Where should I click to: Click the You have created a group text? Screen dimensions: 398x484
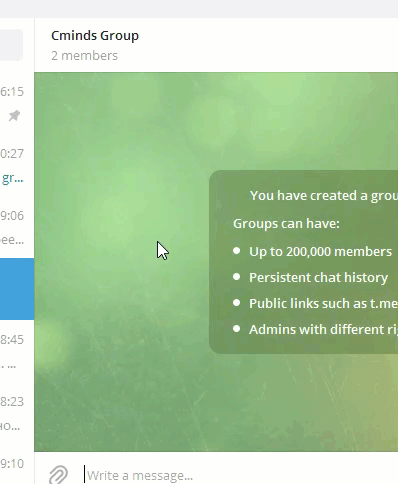click(x=324, y=196)
